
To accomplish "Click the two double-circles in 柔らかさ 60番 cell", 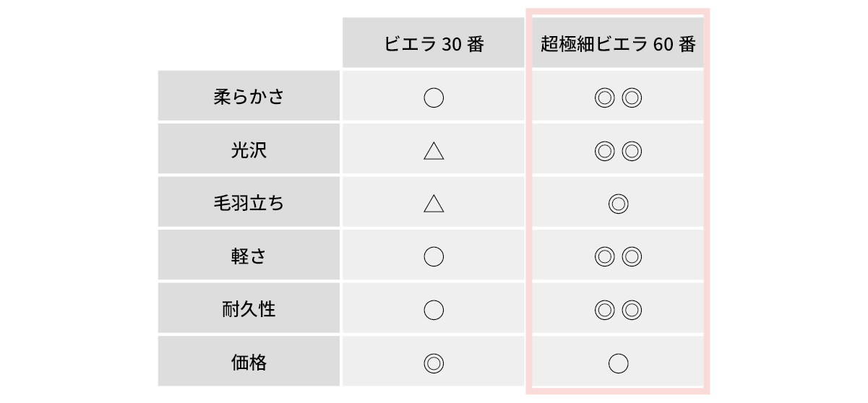I will coord(618,97).
